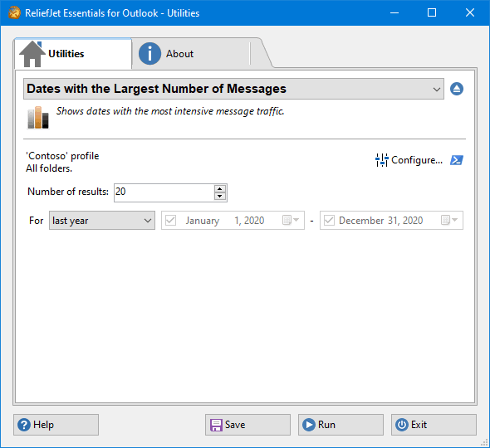This screenshot has height=448, width=490.
Task: Decrease the number of results with down arrow
Action: pos(220,197)
